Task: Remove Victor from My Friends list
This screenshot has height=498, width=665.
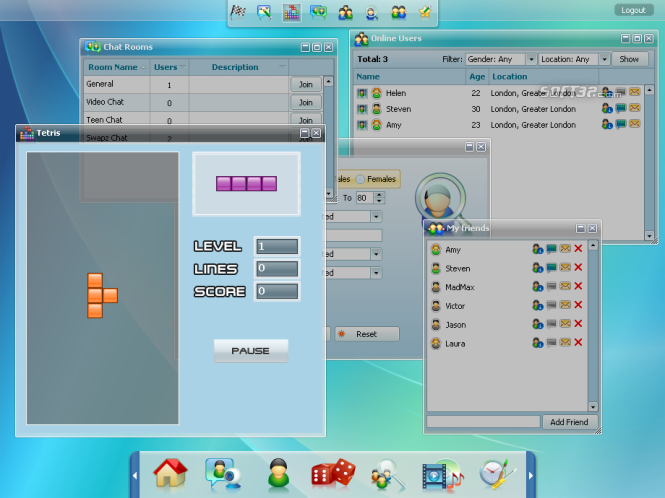Action: click(578, 305)
